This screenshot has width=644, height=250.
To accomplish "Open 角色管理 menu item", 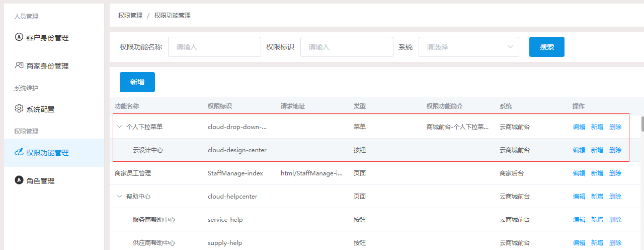I will click(54, 181).
